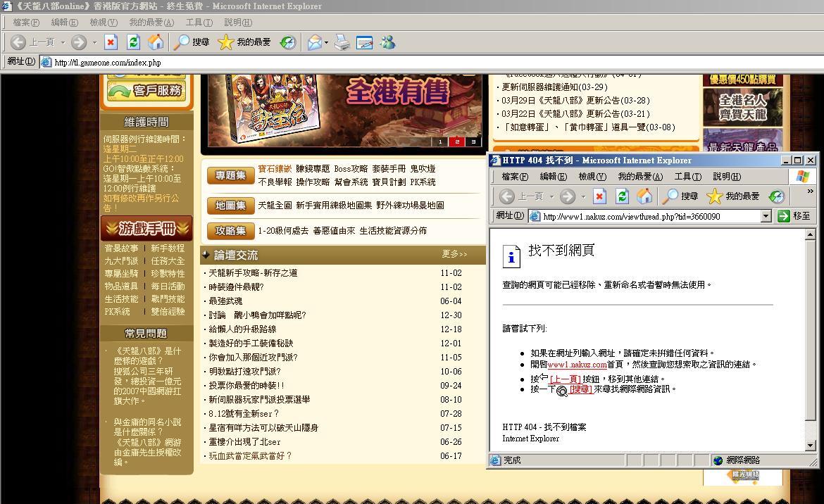Open Mail dropdown arrow in main toolbar
Viewport: 824px width, 504px height.
326,42
